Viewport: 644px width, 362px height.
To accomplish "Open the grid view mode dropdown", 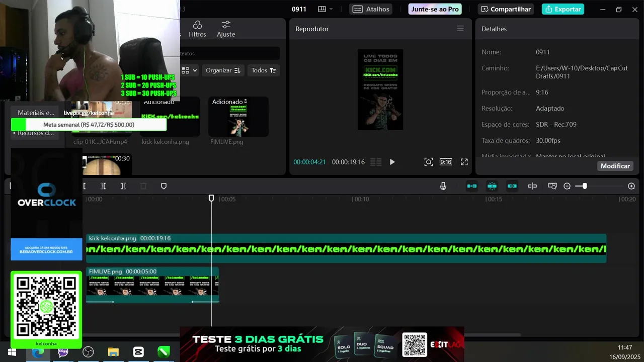I will [189, 70].
